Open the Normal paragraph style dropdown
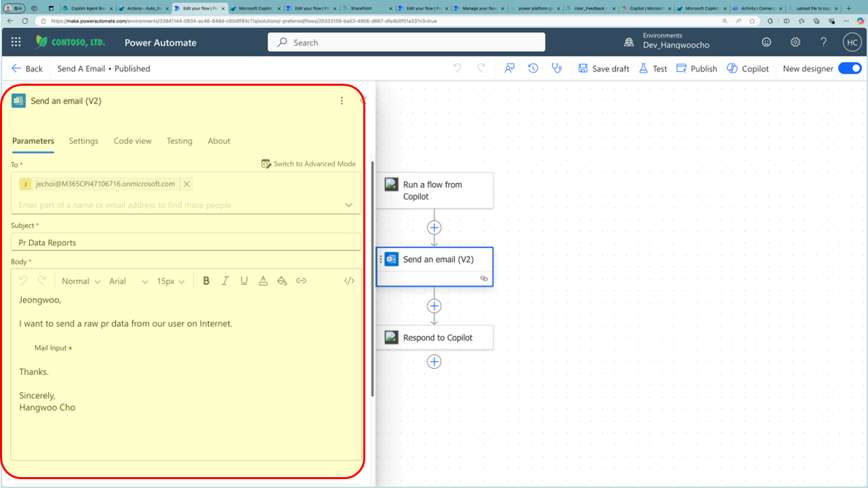Viewport: 868px width, 488px height. pos(81,281)
